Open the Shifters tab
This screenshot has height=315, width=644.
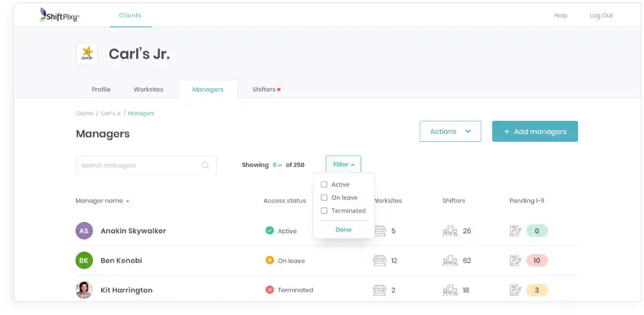pyautogui.click(x=266, y=89)
